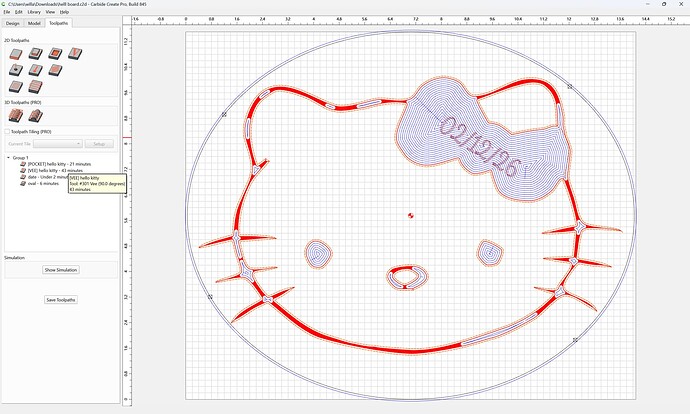Select the Toolpaths tab
Image resolution: width=690 pixels, height=414 pixels.
59,23
